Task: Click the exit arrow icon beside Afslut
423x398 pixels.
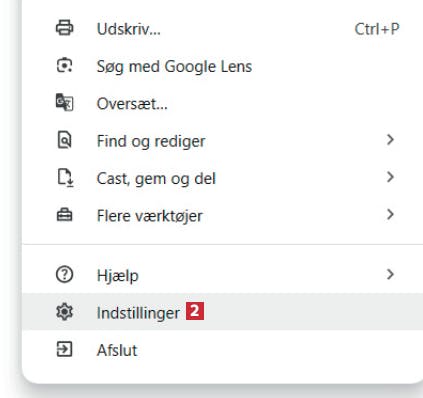Action: (64, 350)
